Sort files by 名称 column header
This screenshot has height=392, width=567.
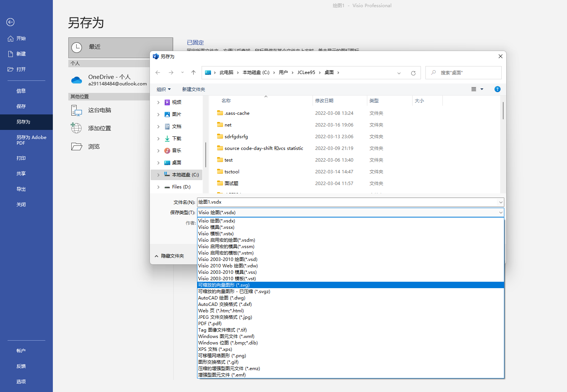point(261,101)
